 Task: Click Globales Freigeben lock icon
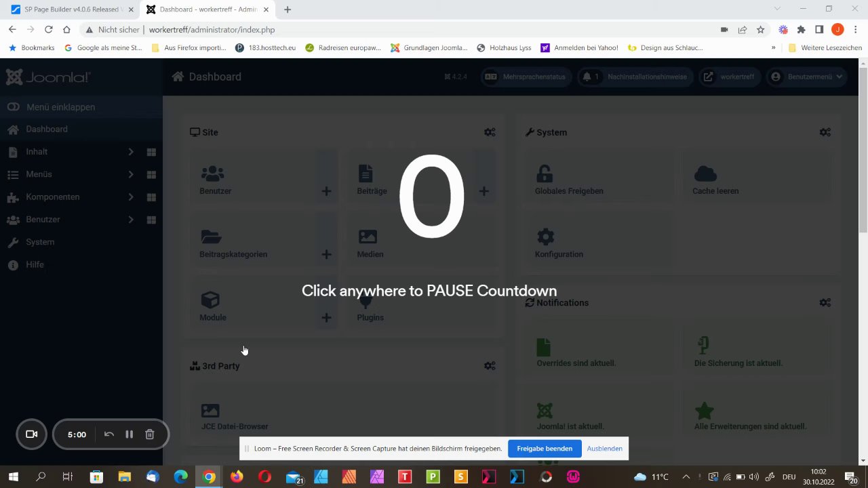pyautogui.click(x=544, y=174)
